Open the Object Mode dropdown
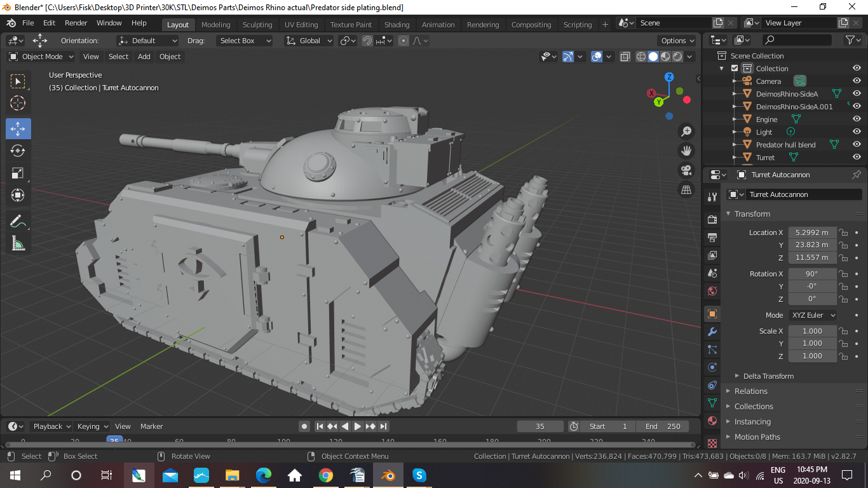868x488 pixels. tap(41, 57)
